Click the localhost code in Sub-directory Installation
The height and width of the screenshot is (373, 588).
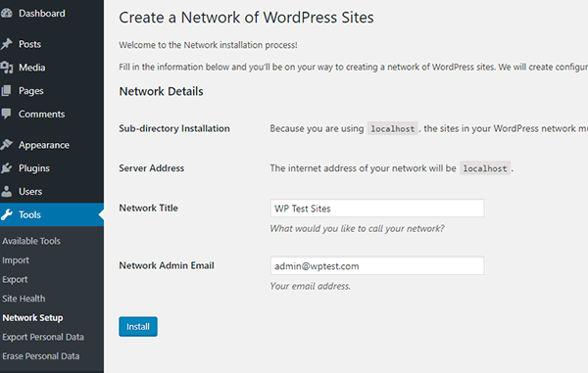393,129
